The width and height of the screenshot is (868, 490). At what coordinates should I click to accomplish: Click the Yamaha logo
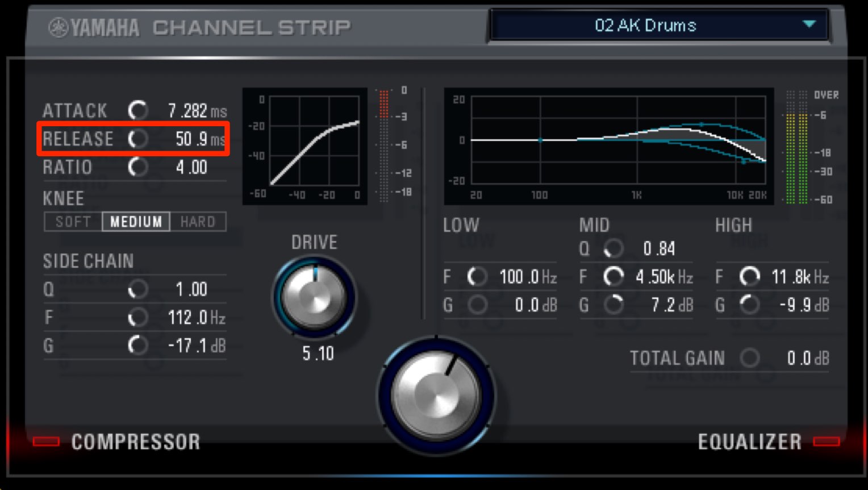[x=94, y=27]
